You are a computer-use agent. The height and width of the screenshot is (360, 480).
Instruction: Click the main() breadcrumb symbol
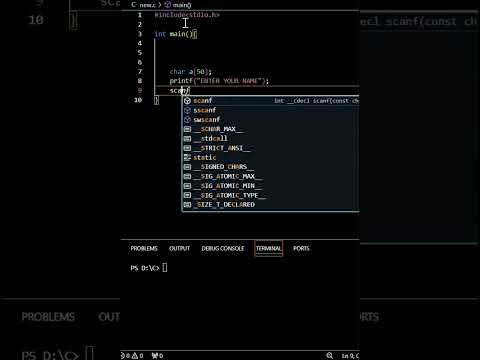coord(182,5)
